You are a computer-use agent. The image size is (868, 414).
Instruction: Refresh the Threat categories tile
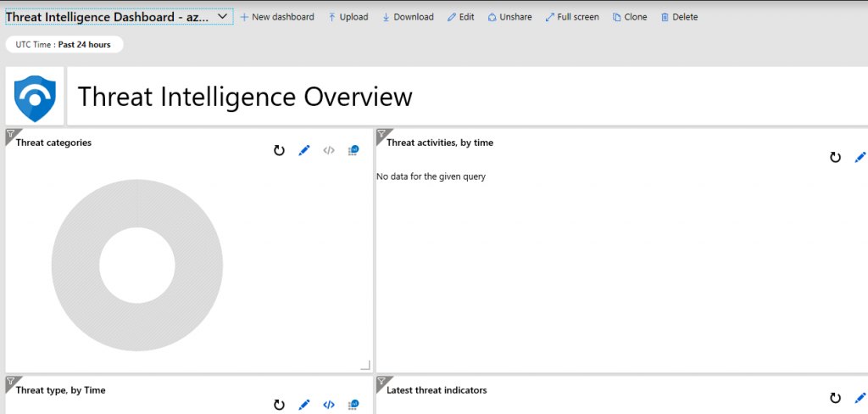279,151
